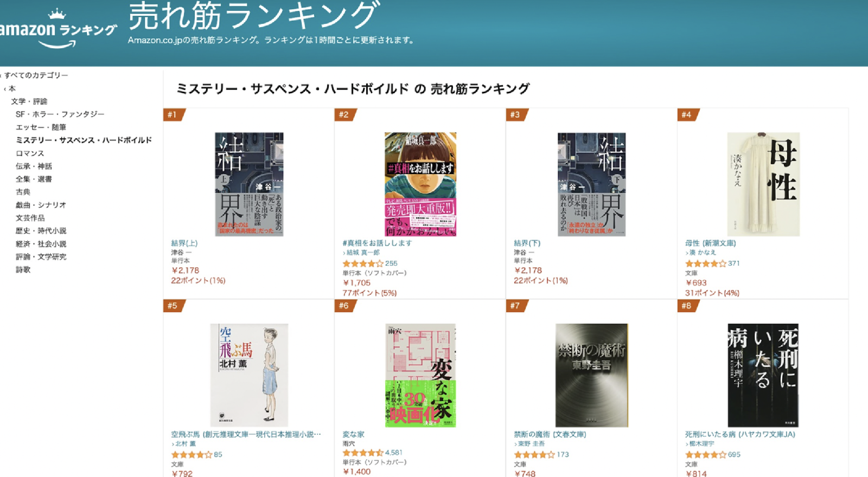Open the 変な家 book cover image
The image size is (868, 477).
420,375
